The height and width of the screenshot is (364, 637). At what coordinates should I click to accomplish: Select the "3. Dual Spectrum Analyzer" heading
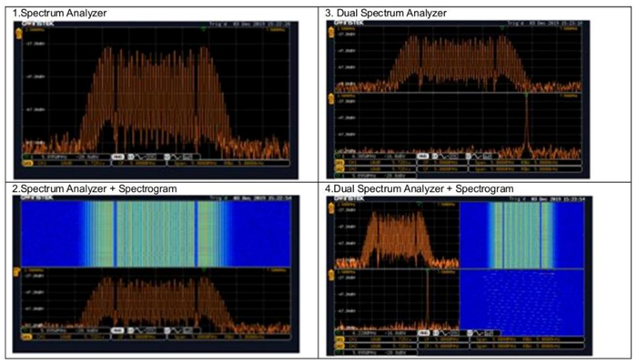pyautogui.click(x=387, y=12)
